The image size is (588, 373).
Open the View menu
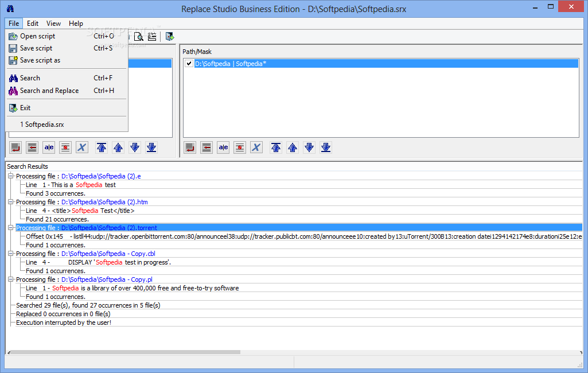point(53,24)
